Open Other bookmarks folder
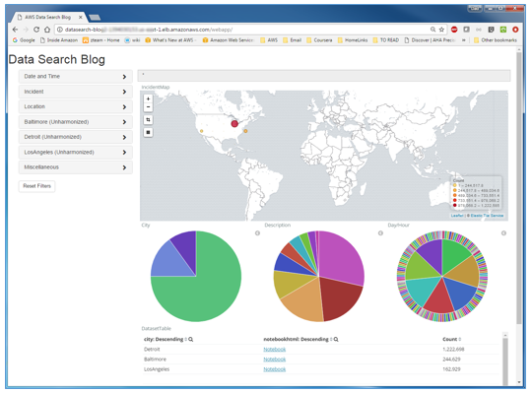 click(x=496, y=40)
